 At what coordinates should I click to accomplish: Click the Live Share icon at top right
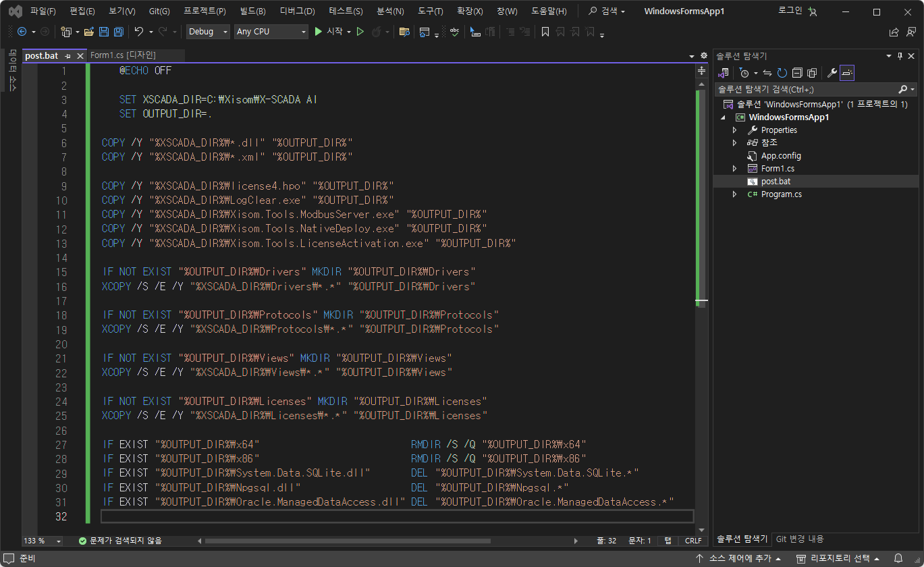pos(894,32)
